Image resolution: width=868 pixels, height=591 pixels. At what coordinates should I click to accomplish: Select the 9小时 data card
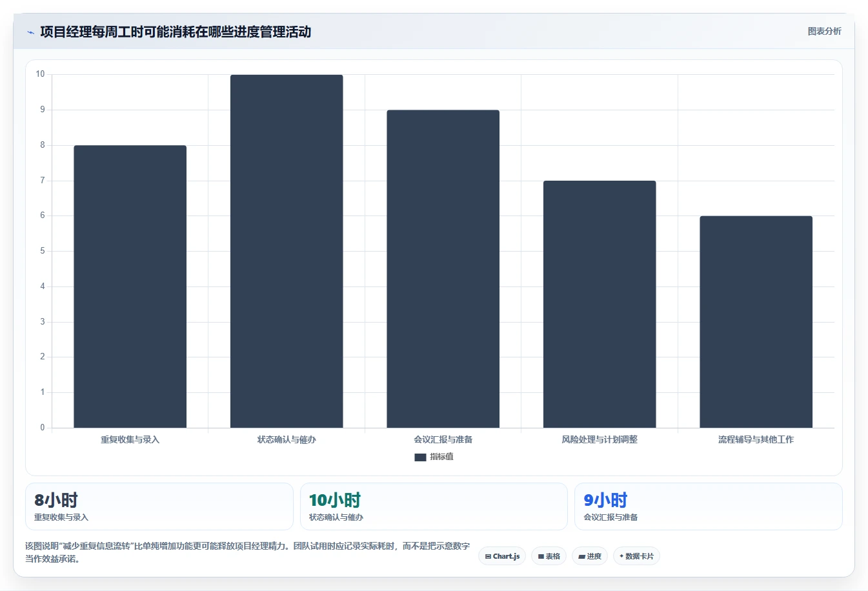(709, 506)
